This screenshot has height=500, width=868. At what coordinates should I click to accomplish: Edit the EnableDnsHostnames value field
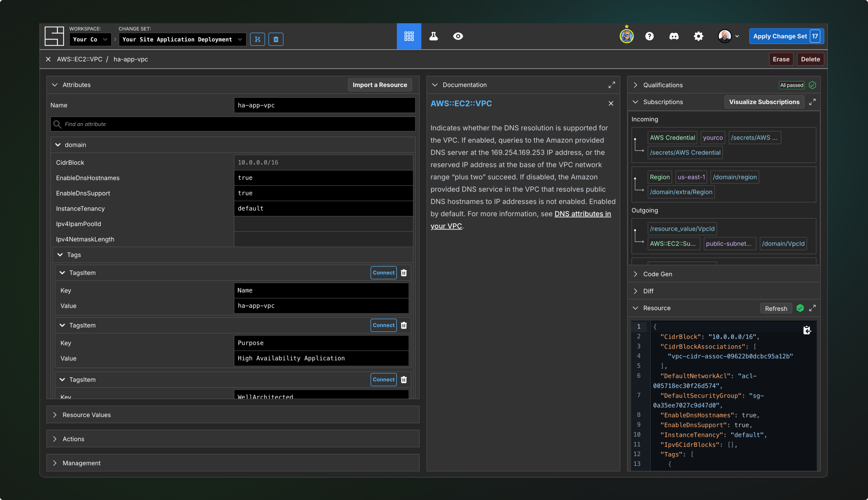(x=324, y=178)
